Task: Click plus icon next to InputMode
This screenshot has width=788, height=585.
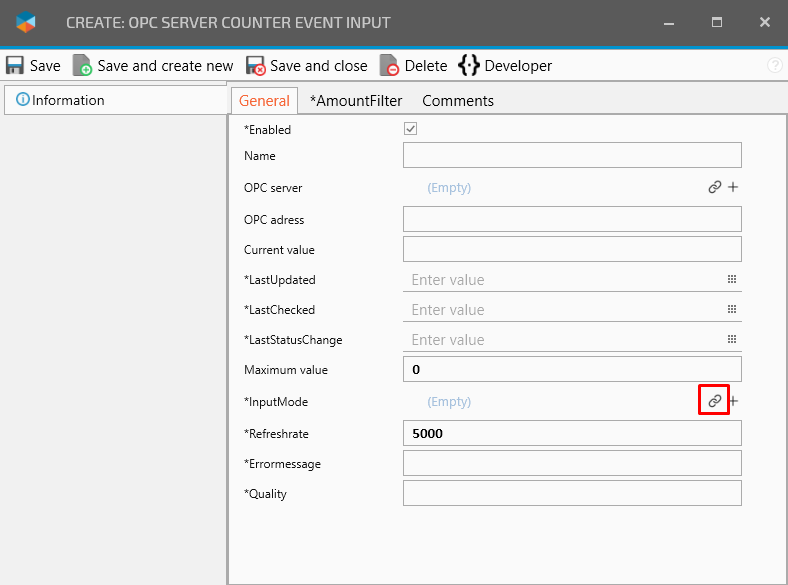Action: point(733,401)
